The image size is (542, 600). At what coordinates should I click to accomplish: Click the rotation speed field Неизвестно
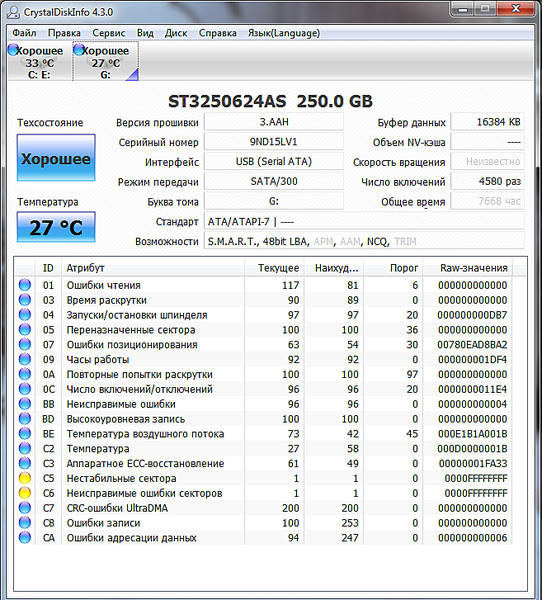[x=487, y=162]
